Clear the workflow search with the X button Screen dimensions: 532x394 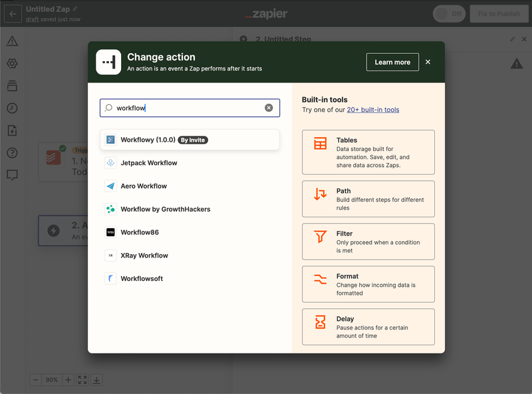(x=269, y=107)
